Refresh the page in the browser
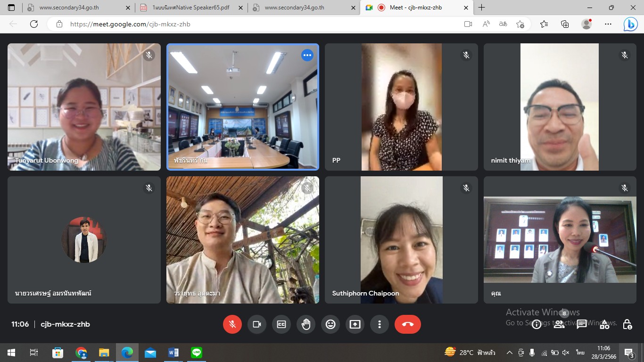Viewport: 644px width, 362px height. [34, 24]
